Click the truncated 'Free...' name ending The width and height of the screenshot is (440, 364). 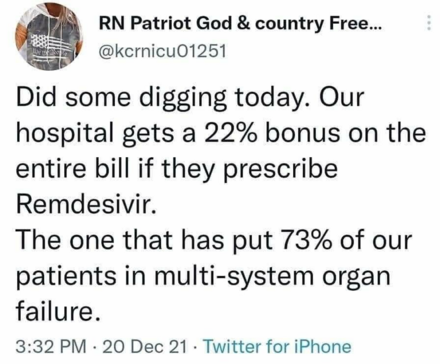coord(355,23)
